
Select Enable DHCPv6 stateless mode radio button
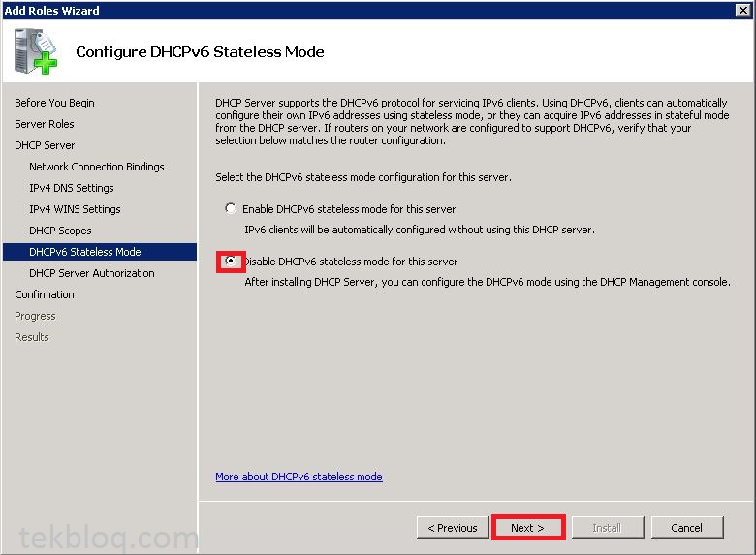pos(231,208)
